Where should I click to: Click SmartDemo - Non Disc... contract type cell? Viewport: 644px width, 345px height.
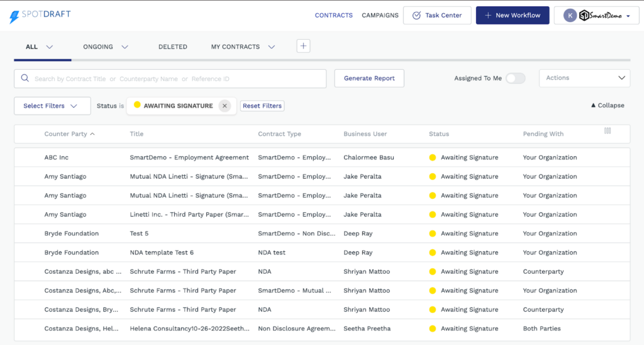pyautogui.click(x=297, y=234)
